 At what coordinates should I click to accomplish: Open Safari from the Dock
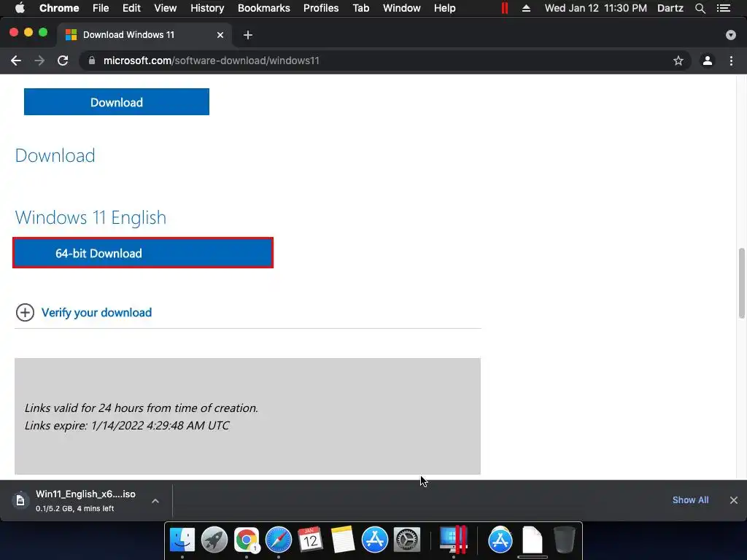(278, 540)
